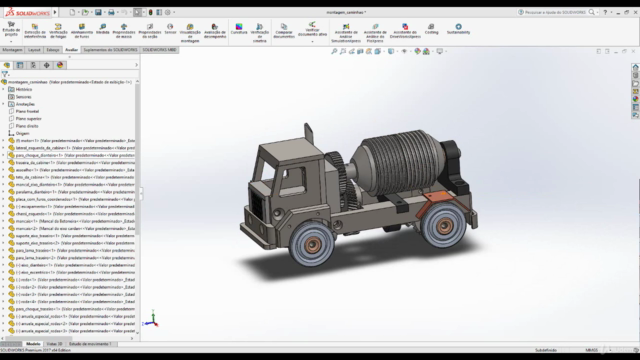640x360 pixels.
Task: Select Plano direito in tree
Action: [x=27, y=126]
